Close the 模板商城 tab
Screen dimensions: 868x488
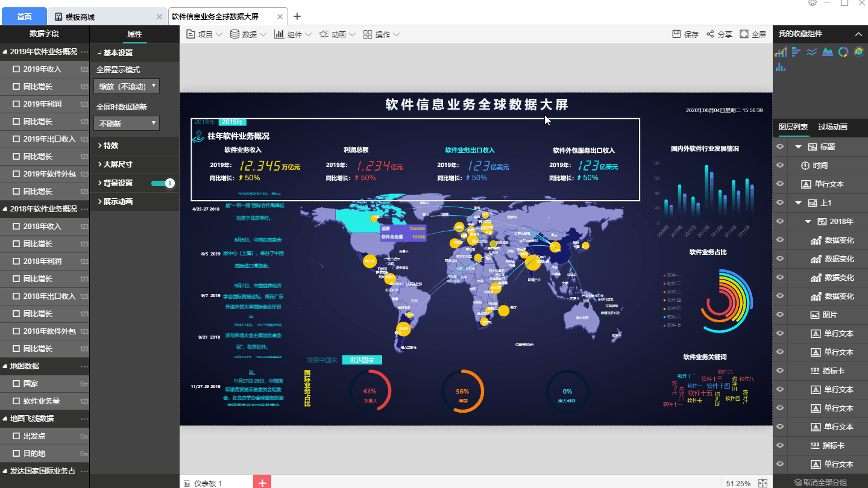click(159, 17)
